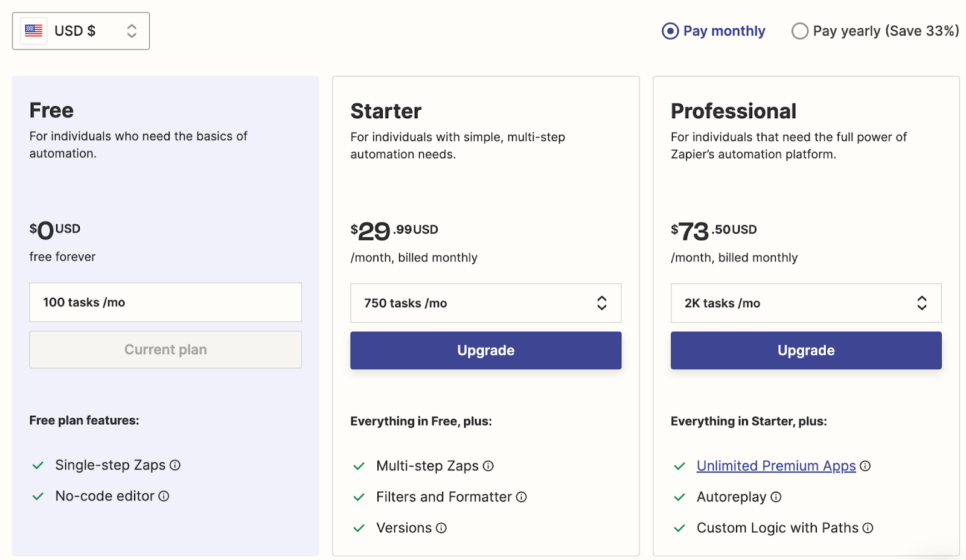Select Pay yearly (Save 33%) option

click(800, 31)
